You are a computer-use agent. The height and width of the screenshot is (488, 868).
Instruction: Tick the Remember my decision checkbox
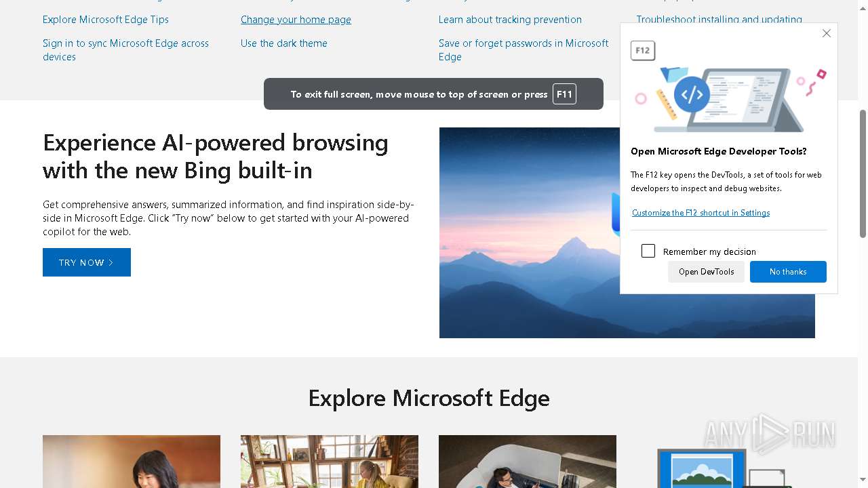pyautogui.click(x=648, y=251)
